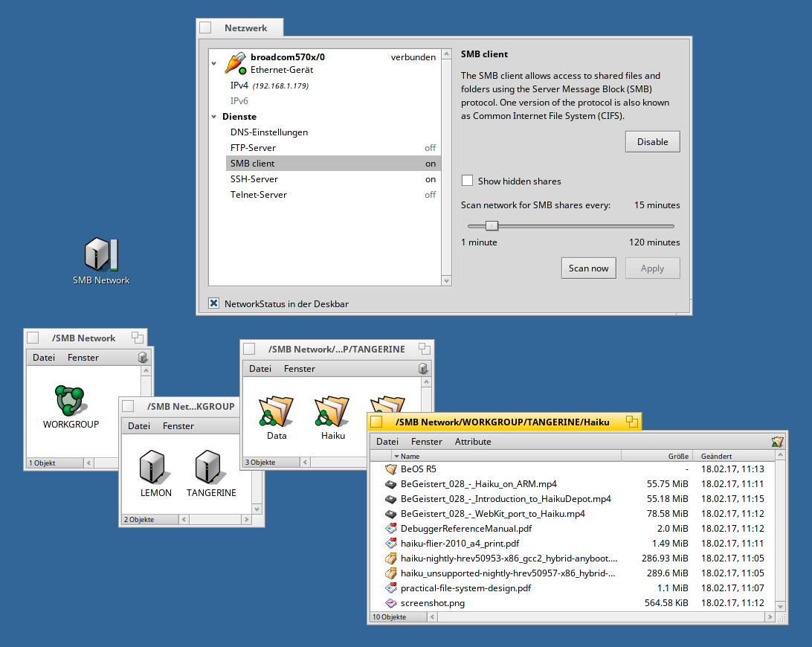Open the LEMON server icon
Viewport: 812px width, 647px height.
coord(155,467)
